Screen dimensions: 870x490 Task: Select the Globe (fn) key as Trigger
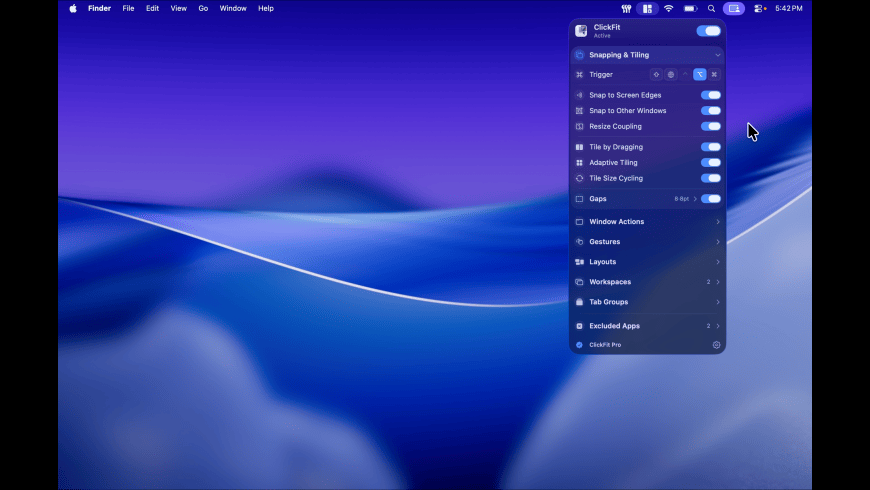pos(671,74)
